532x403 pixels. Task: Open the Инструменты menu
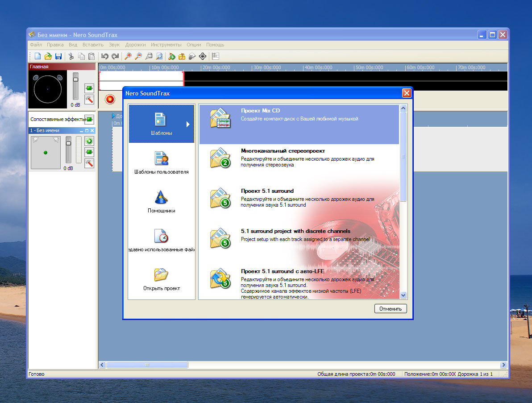[166, 45]
